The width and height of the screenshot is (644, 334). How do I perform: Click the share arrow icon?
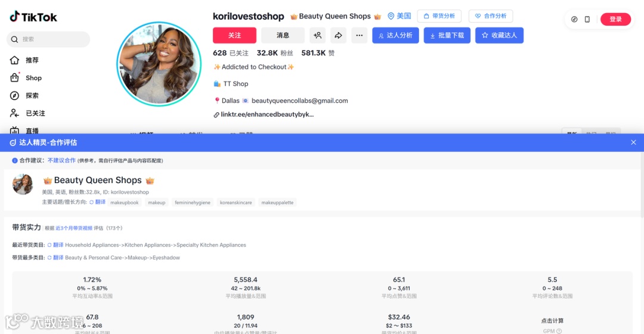(x=338, y=35)
